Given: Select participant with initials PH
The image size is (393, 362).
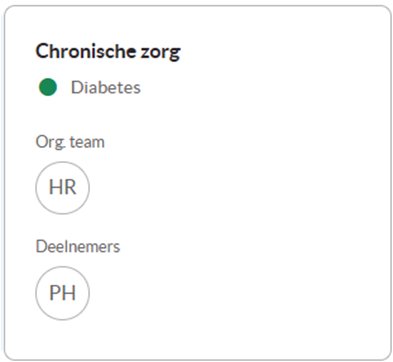Looking at the screenshot, I should (x=62, y=293).
